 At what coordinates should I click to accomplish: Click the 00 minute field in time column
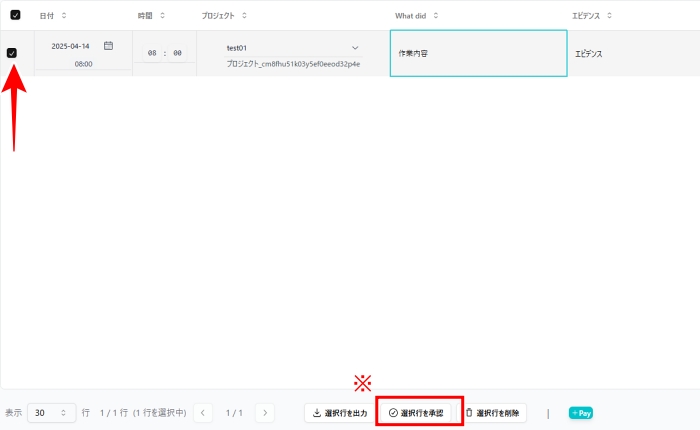point(177,54)
